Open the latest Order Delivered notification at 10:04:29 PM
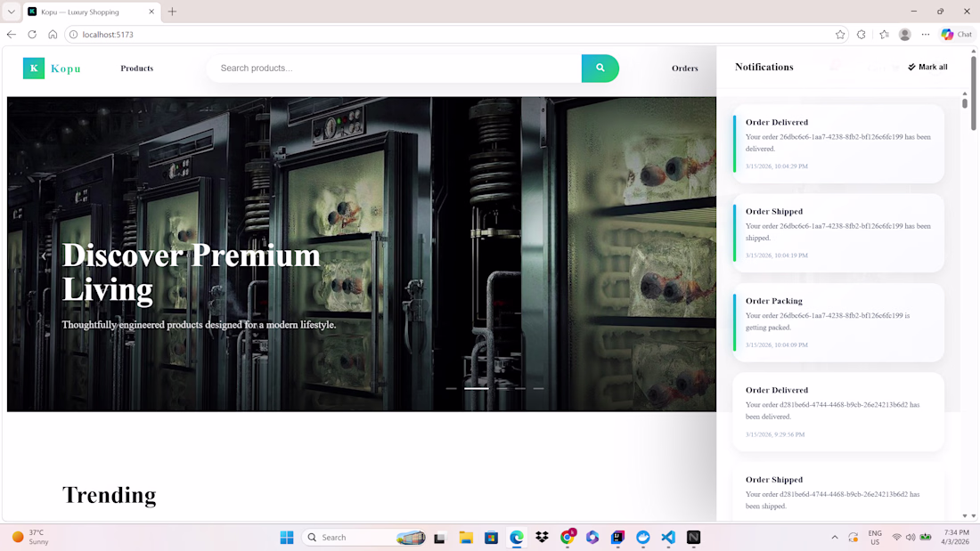 click(x=838, y=143)
